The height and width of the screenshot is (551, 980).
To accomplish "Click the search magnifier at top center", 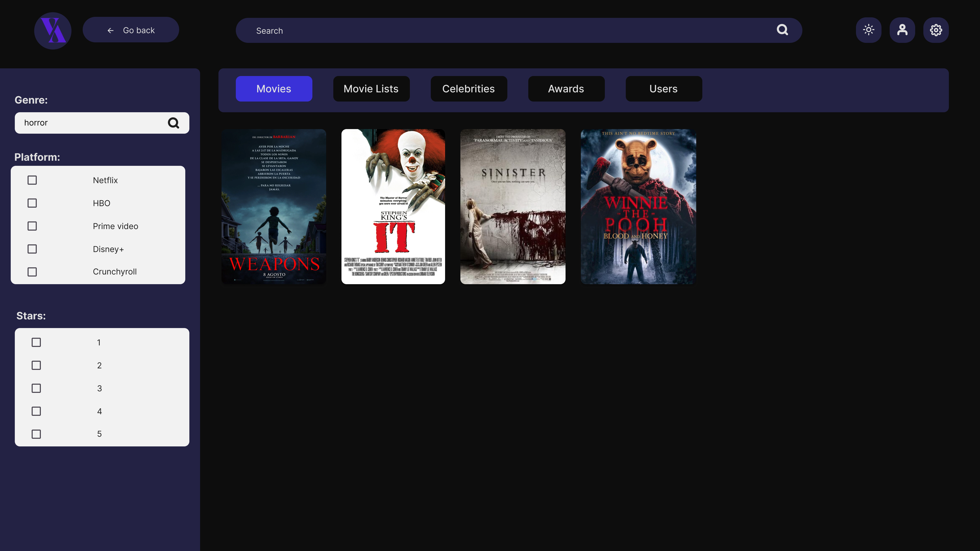I will click(x=782, y=30).
